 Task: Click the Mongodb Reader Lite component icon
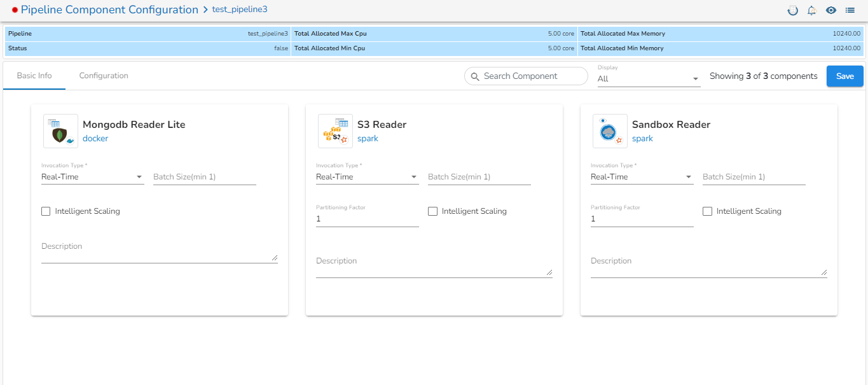pos(60,131)
